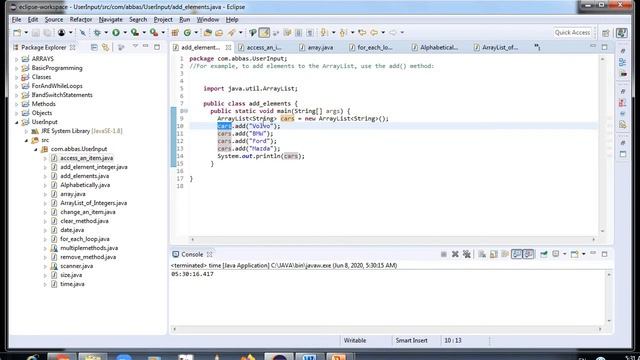Open the Open Console dropdown arrow
Screen dimensions: 640x360
584,254
